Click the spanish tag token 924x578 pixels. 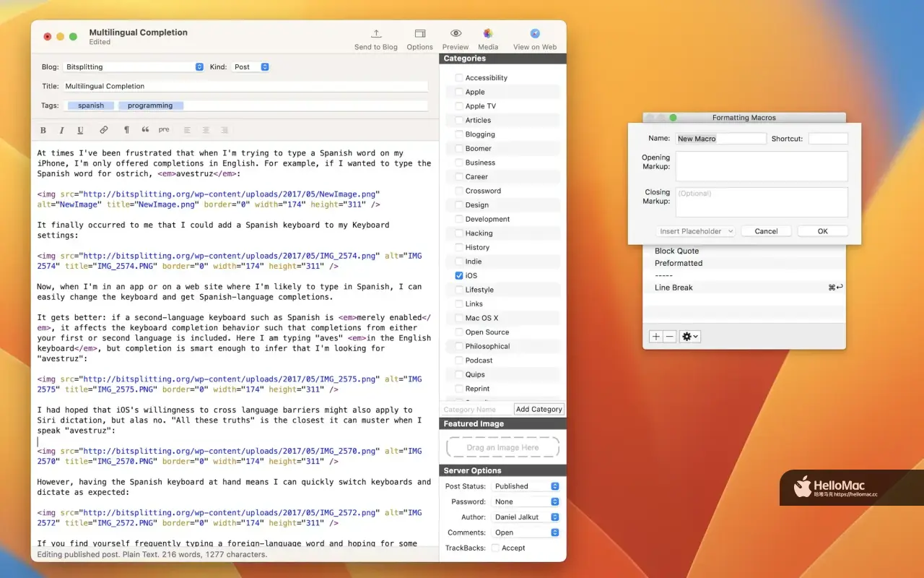(x=91, y=105)
